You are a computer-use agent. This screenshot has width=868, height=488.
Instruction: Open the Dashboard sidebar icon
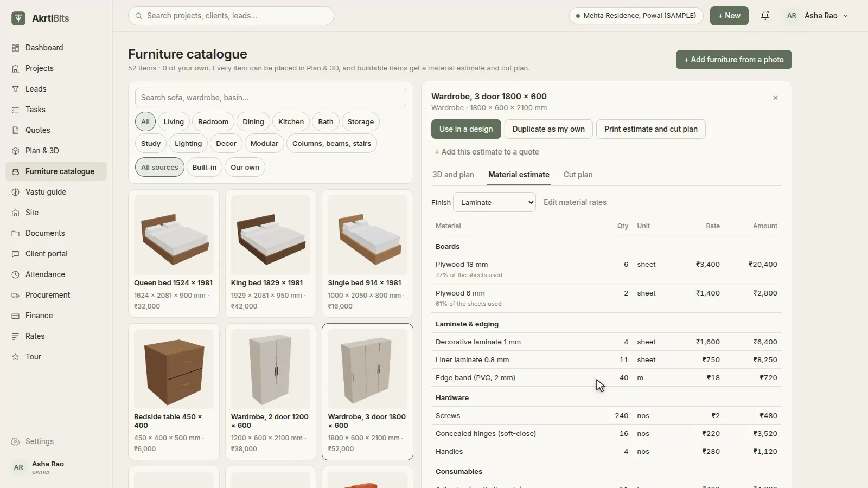click(15, 48)
